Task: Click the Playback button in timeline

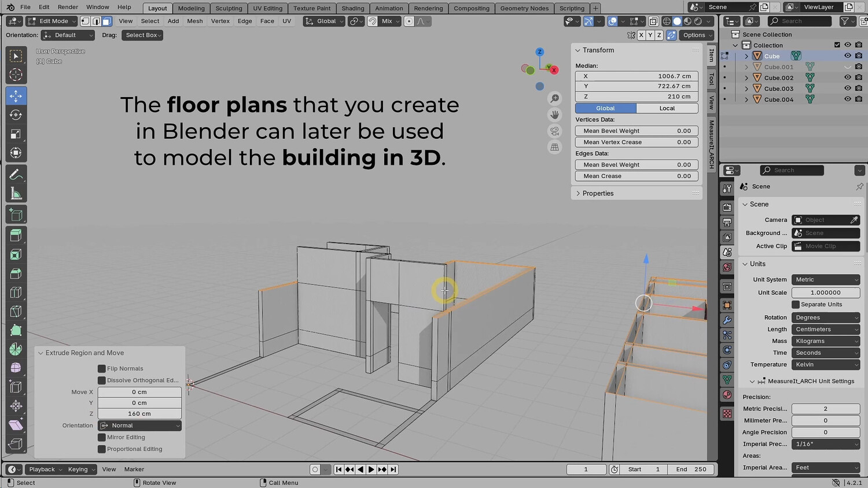Action: pos(45,469)
